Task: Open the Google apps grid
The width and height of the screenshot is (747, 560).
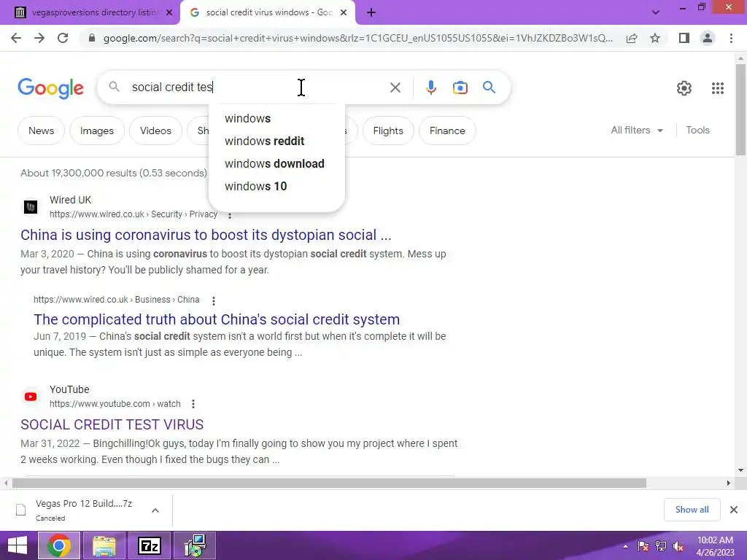Action: tap(718, 88)
